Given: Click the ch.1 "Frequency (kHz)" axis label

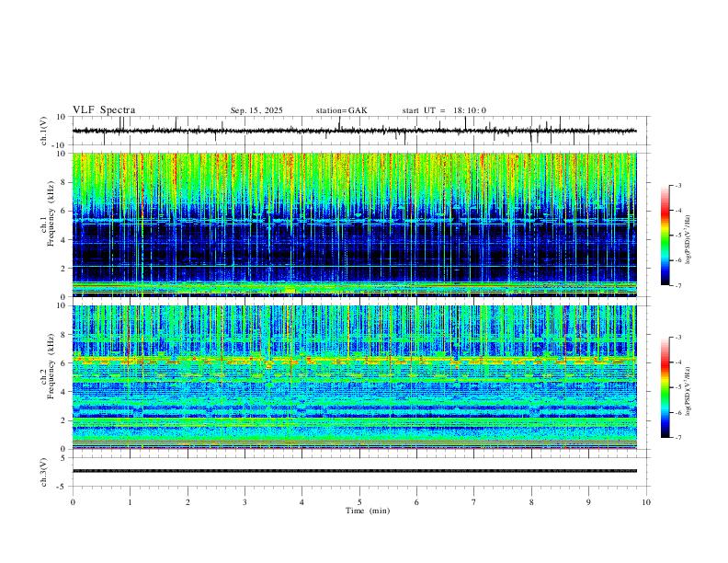Looking at the screenshot, I should (51, 213).
